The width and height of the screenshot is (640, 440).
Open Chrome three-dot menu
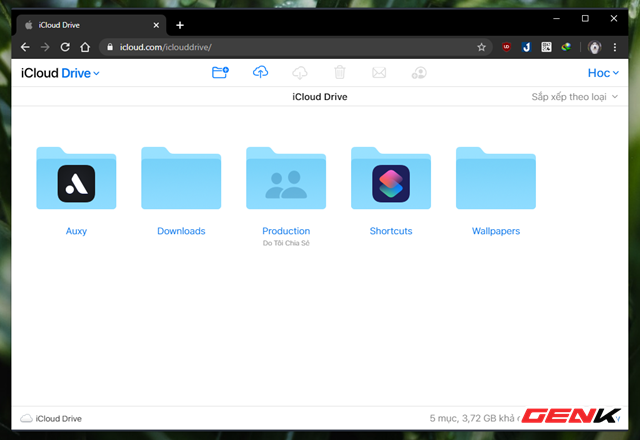click(615, 47)
